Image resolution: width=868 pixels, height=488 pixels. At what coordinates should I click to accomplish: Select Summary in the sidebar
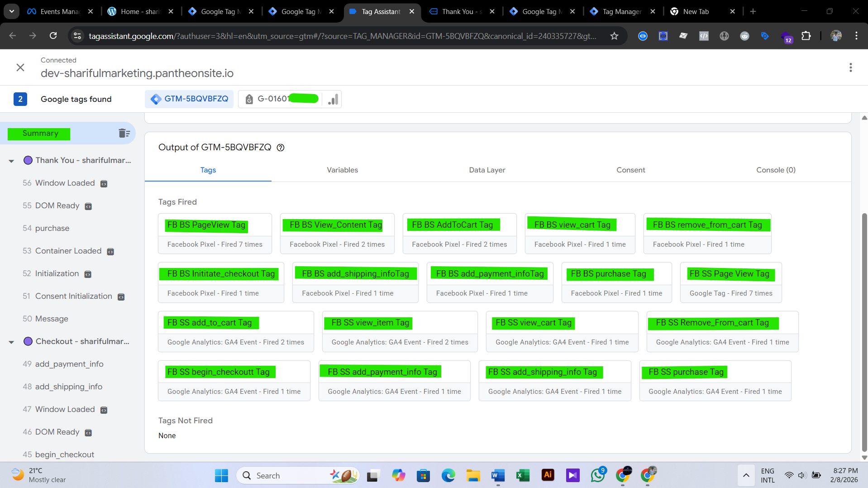point(39,133)
